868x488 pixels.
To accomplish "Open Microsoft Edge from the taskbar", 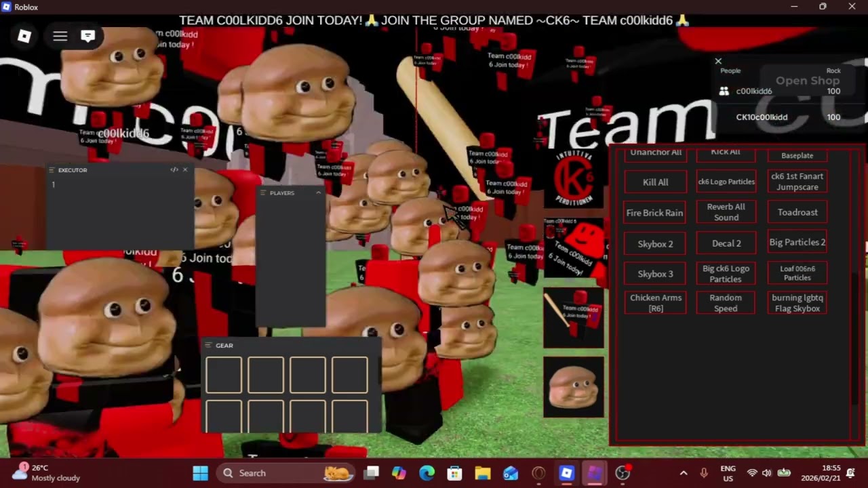I will 427,473.
